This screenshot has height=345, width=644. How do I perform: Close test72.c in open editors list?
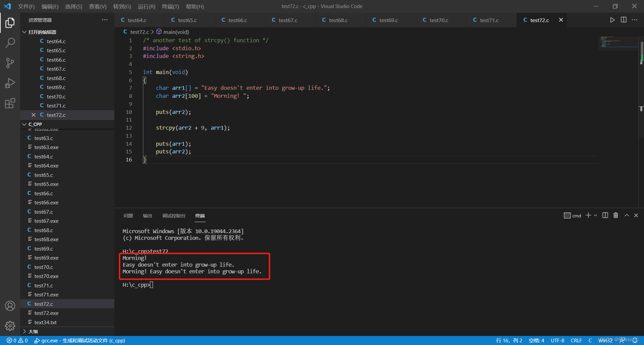(x=34, y=115)
